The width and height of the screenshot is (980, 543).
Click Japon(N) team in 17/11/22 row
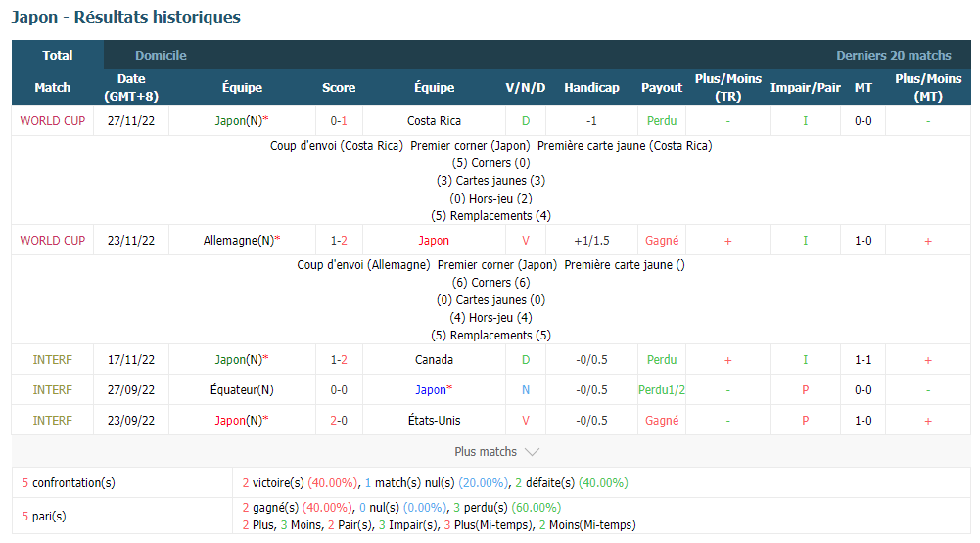point(241,359)
